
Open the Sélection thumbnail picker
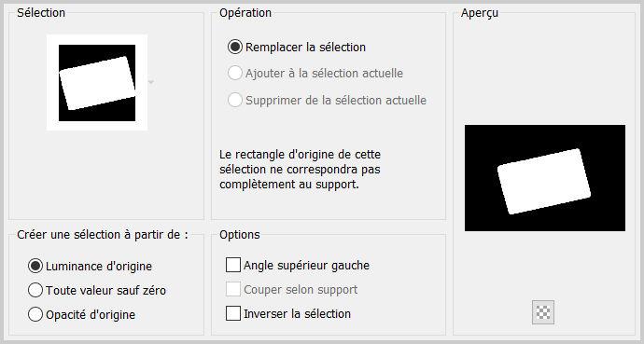pyautogui.click(x=97, y=82)
